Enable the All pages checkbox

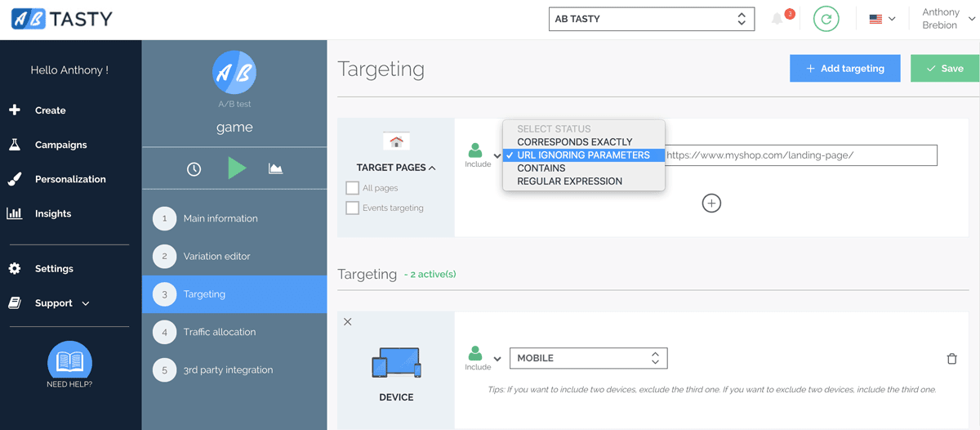(x=353, y=188)
